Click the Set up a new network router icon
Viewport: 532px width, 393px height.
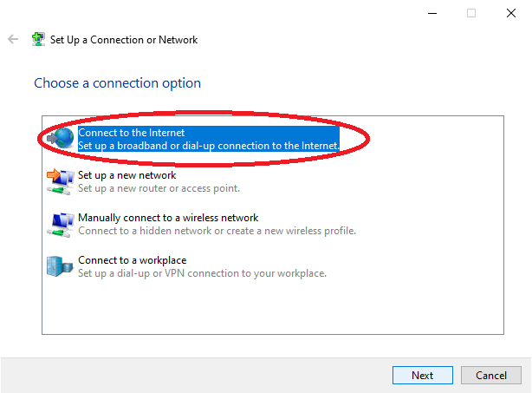coord(61,181)
